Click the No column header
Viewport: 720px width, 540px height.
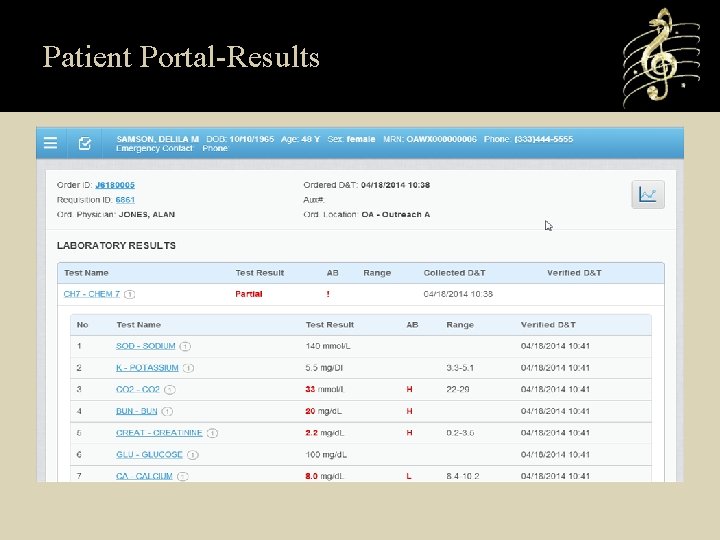82,325
